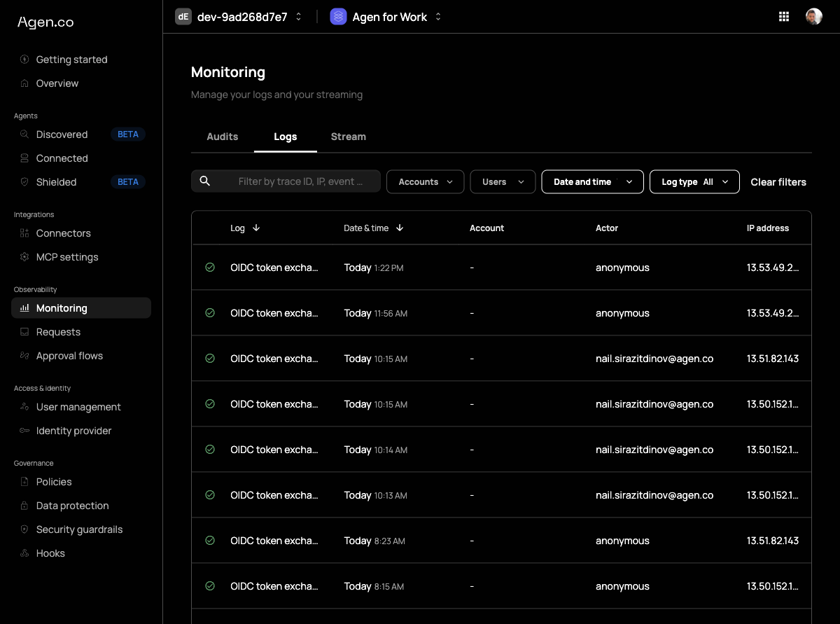840x624 pixels.
Task: Click the Connected agents icon
Action: click(x=24, y=158)
